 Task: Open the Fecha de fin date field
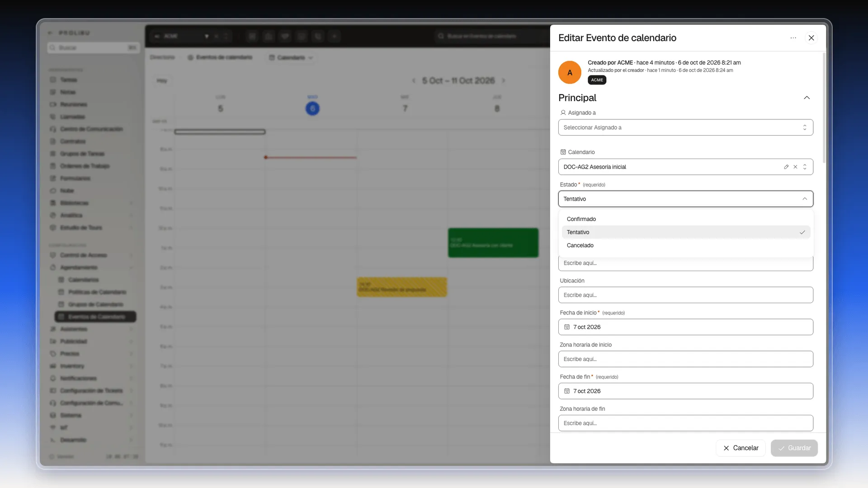[685, 391]
